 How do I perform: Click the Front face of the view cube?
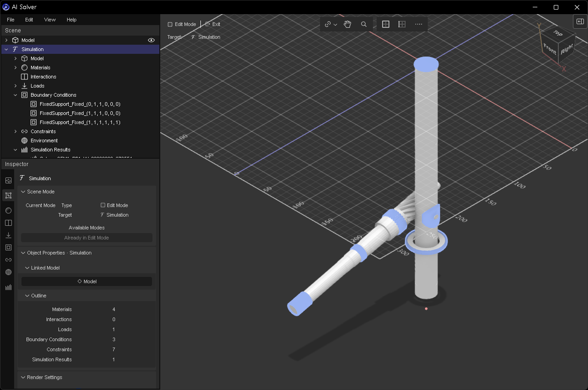pos(550,48)
